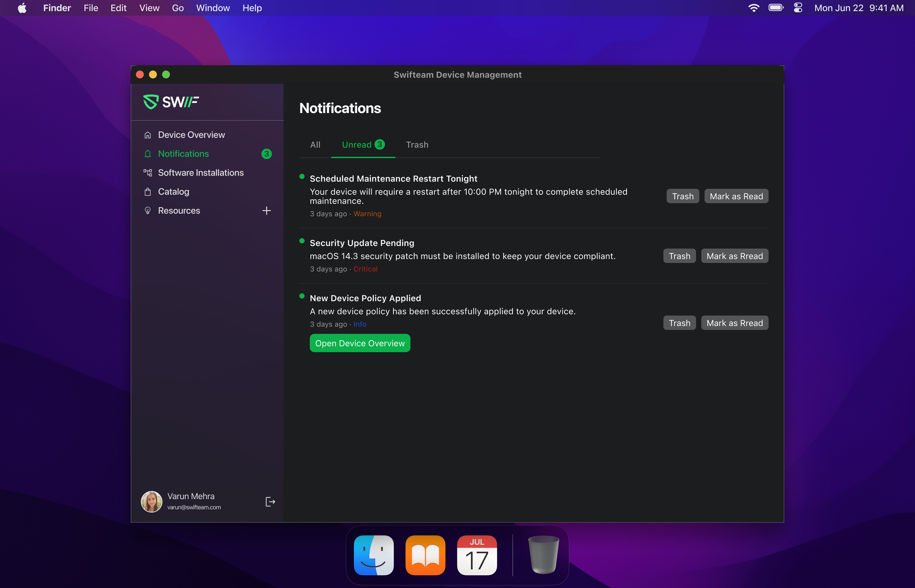Image resolution: width=915 pixels, height=588 pixels.
Task: Click the Open Device Overview button
Action: coord(360,343)
